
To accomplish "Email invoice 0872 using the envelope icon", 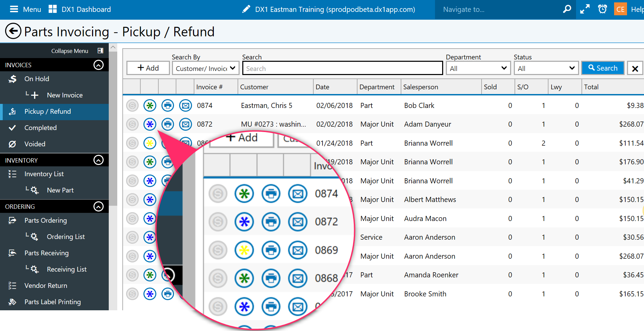I will point(186,124).
